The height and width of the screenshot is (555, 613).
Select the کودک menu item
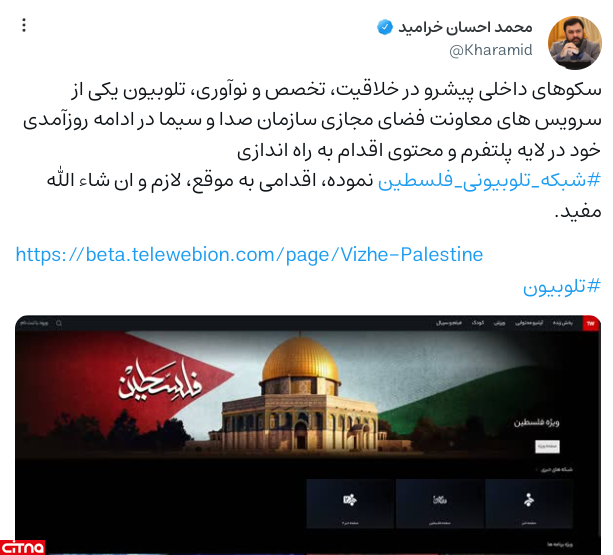click(x=478, y=323)
